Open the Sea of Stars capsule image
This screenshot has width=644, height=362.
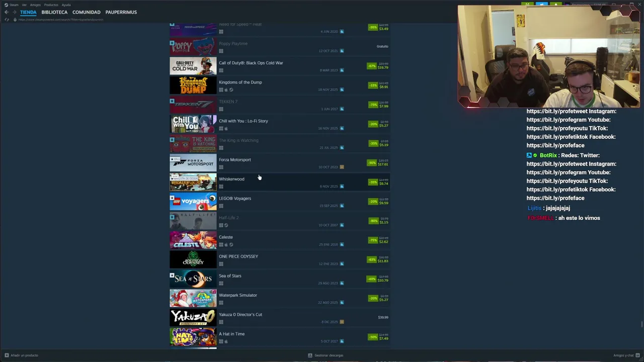[x=193, y=279]
